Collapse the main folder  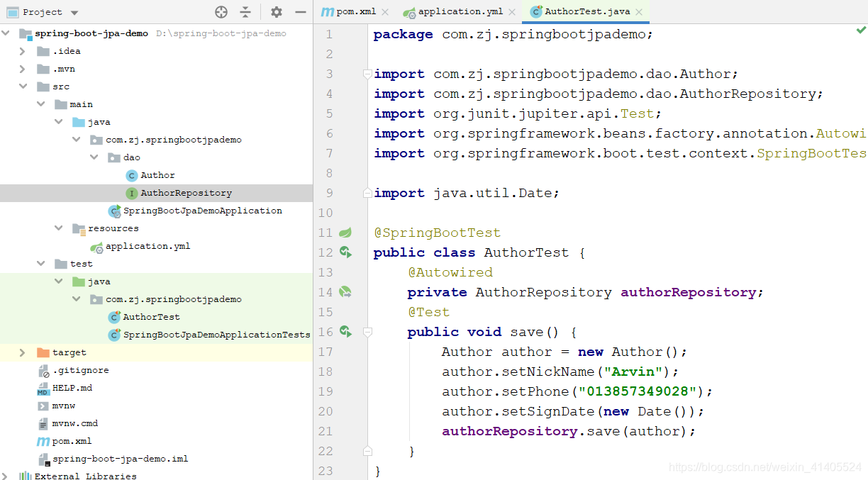pos(41,104)
